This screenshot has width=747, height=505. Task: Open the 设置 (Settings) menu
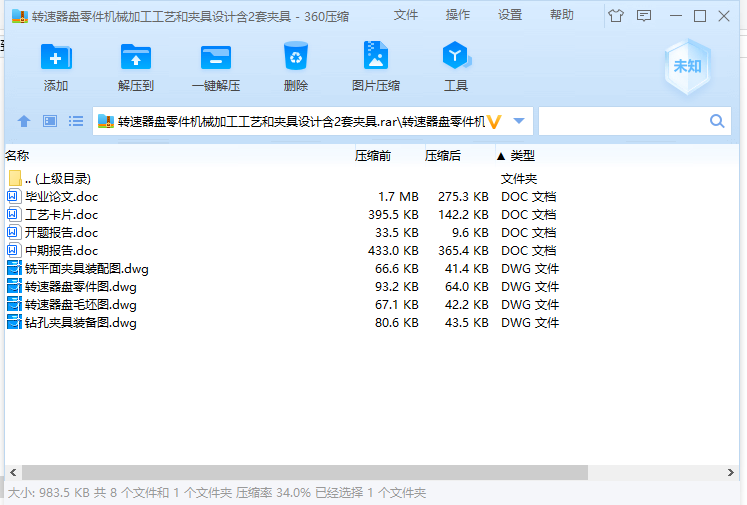coord(510,15)
